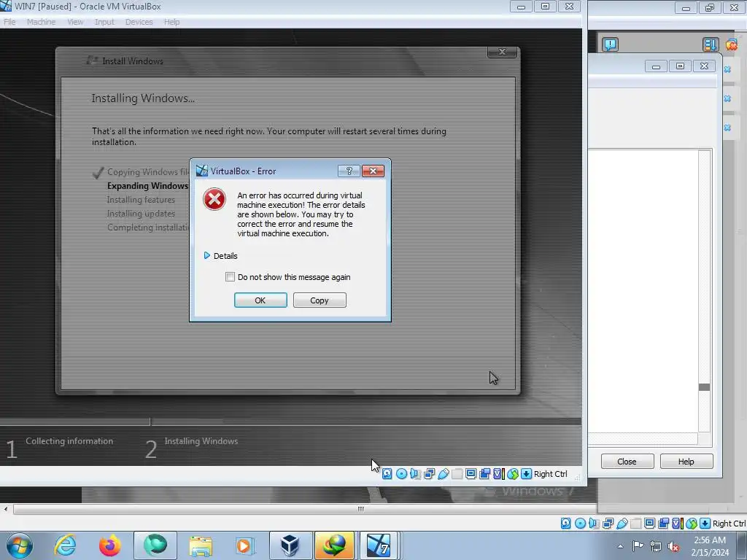This screenshot has height=560, width=747.
Task: Click the hard disk indicator in WIN7 window status bar
Action: click(387, 474)
